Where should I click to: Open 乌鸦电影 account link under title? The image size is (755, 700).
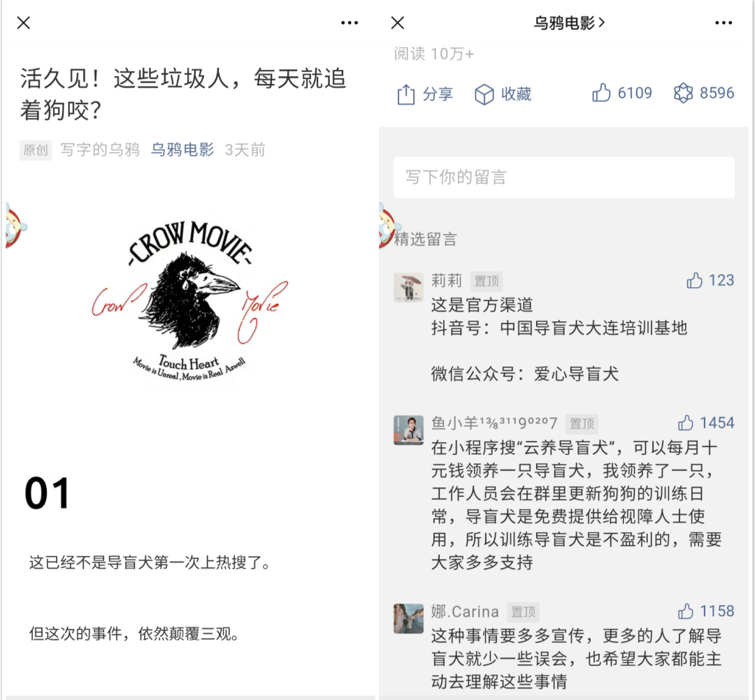tap(182, 150)
